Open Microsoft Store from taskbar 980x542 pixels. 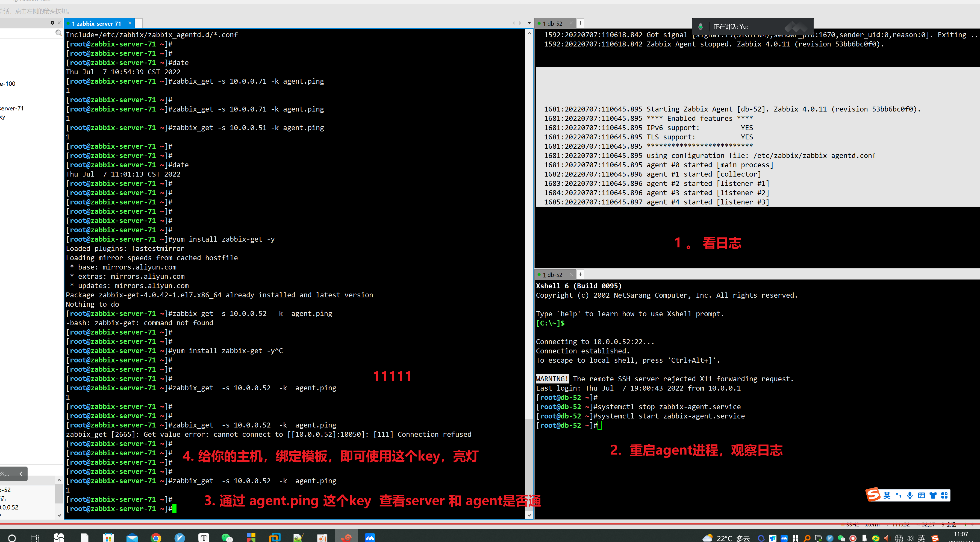[108, 537]
